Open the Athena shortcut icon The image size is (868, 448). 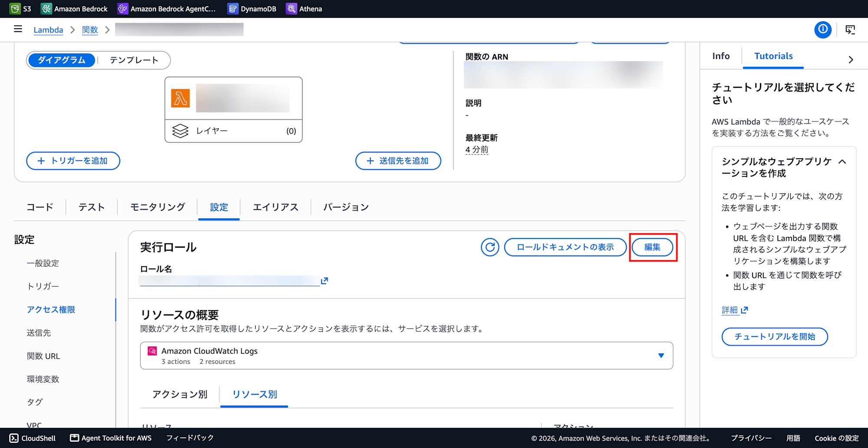point(291,9)
